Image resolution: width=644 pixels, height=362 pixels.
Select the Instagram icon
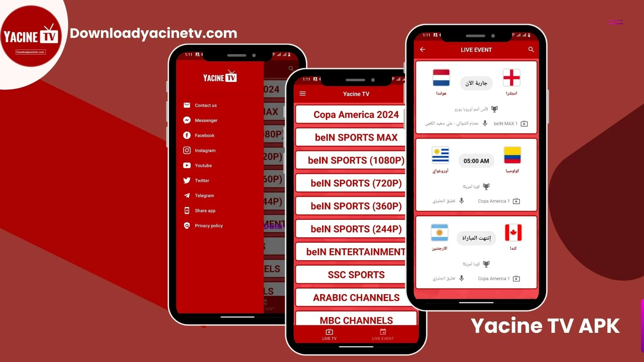186,150
